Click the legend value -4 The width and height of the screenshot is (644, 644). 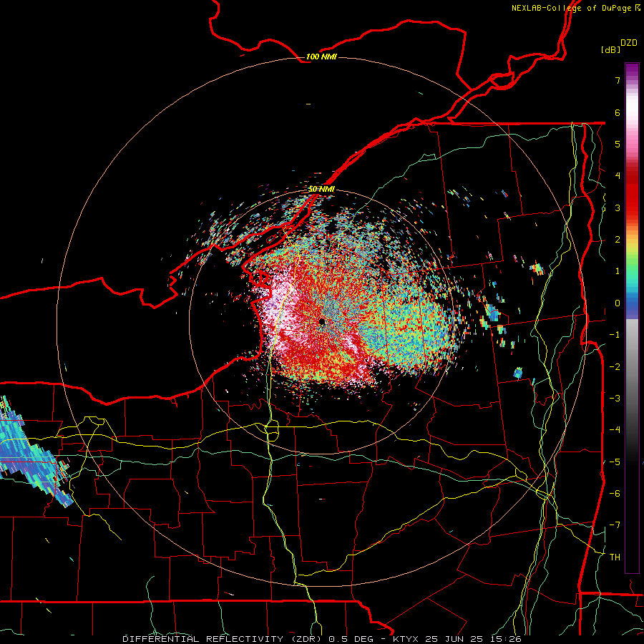pos(615,430)
